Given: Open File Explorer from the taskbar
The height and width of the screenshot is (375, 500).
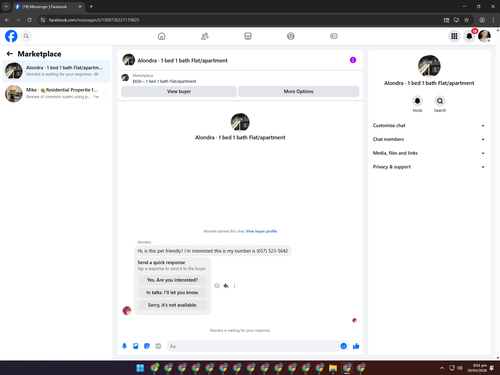Looking at the screenshot, I should 333,368.
